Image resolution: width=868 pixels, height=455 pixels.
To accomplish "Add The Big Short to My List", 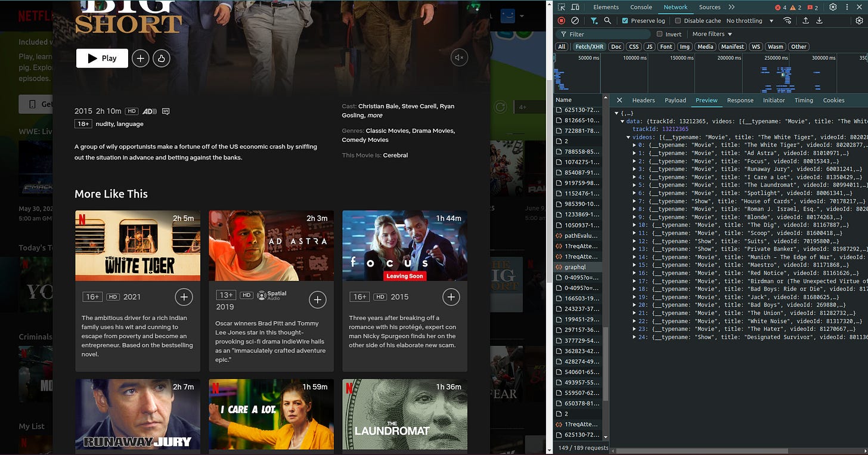I will point(141,58).
